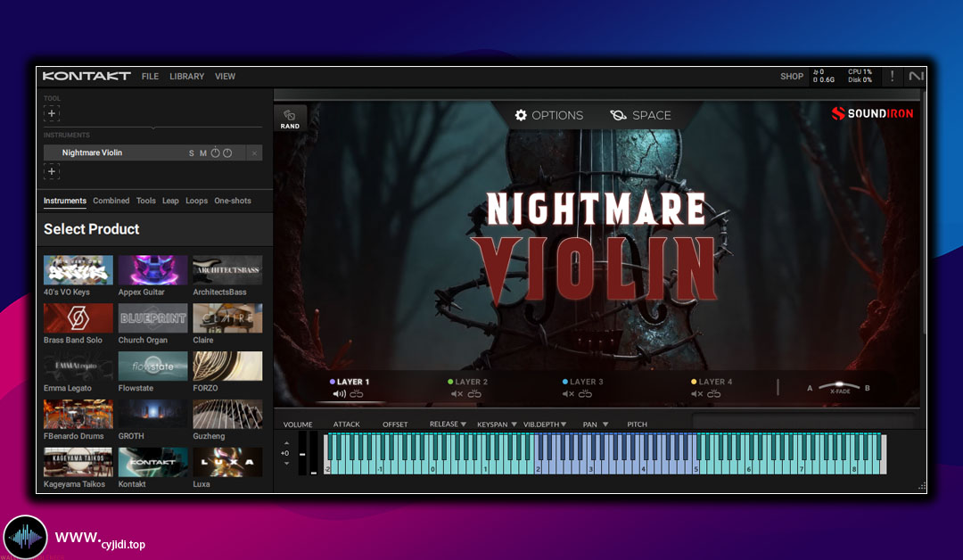Select the FORZO product thumbnail
The width and height of the screenshot is (963, 560).
pyautogui.click(x=227, y=366)
